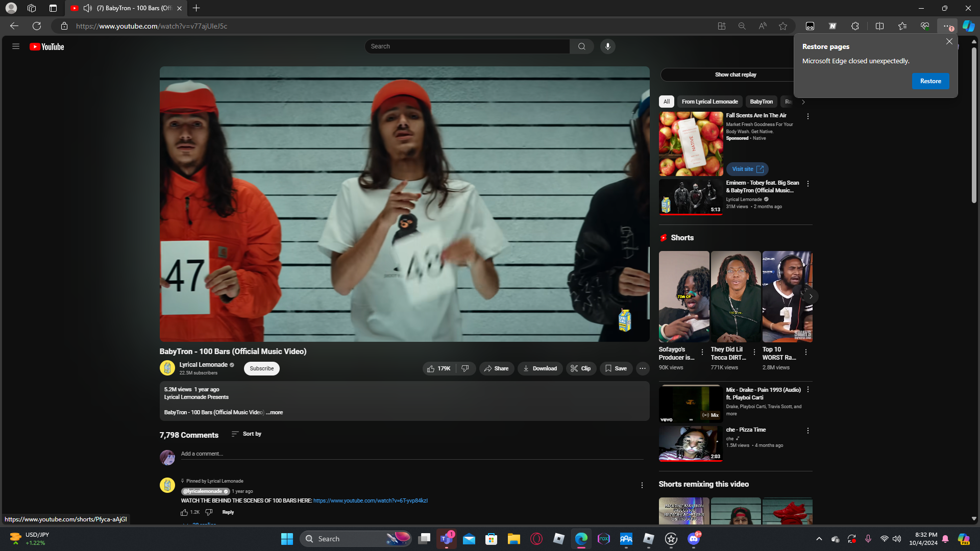This screenshot has width=980, height=551.
Task: Open the YouTube guide hamburger menu
Action: click(x=16, y=46)
